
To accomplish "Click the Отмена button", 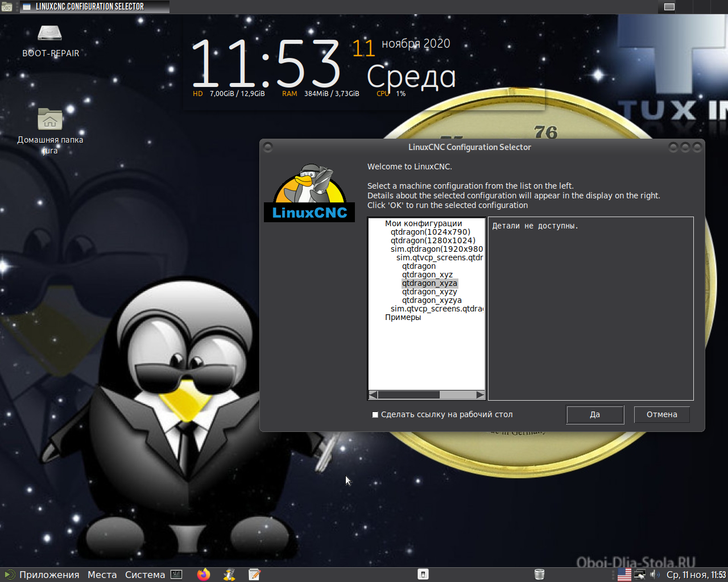I will 661,414.
